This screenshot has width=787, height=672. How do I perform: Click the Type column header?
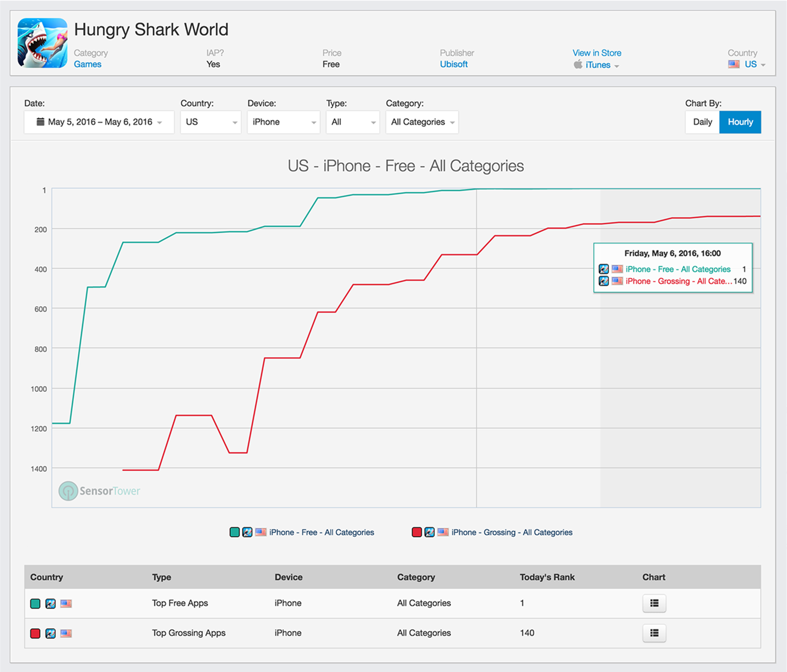tap(162, 577)
